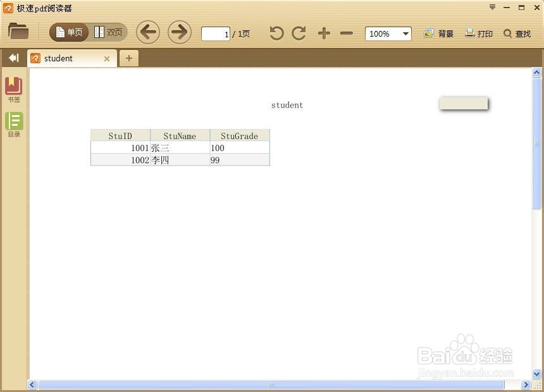
Task: Rotate the page counterclockwise
Action: point(276,33)
